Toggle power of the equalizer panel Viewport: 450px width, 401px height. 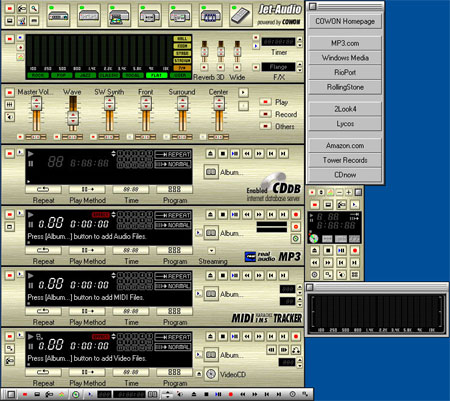(10, 39)
